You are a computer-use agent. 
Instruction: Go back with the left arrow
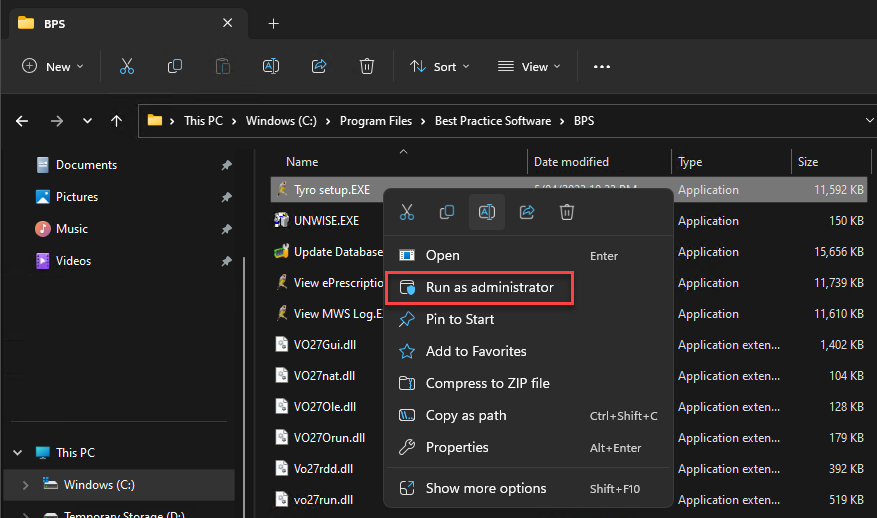tap(22, 121)
